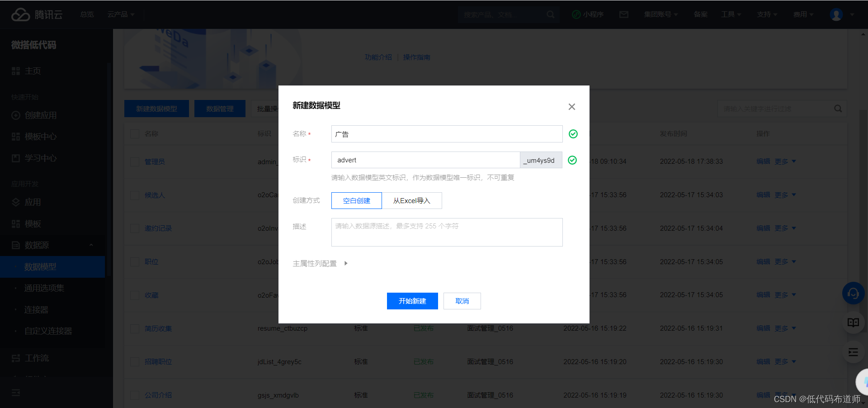This screenshot has width=868, height=408.
Task: Select the 邀约记录 row checkbox
Action: click(x=135, y=228)
